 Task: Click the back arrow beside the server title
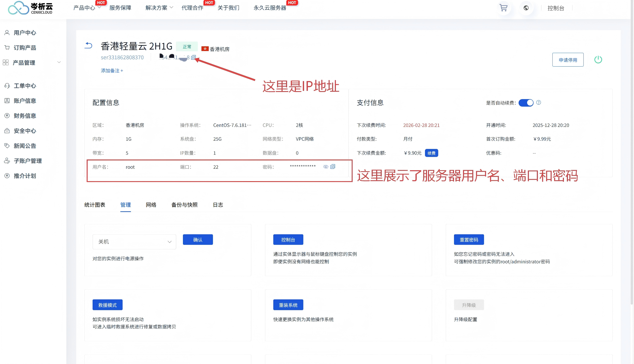[x=88, y=45]
